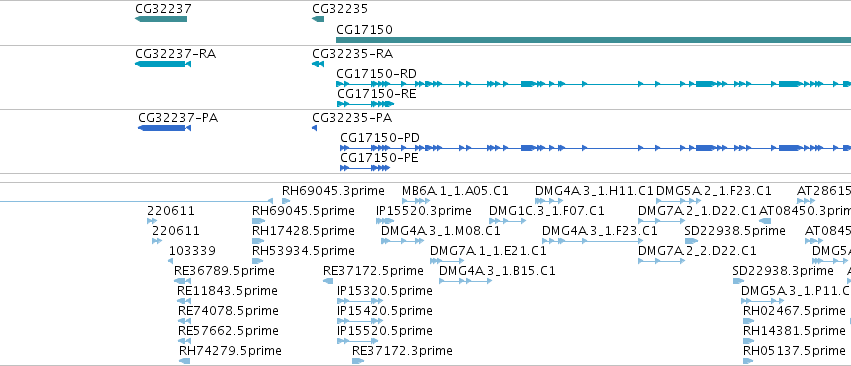
Task: Select the 103339 feature label
Action: [x=192, y=250]
